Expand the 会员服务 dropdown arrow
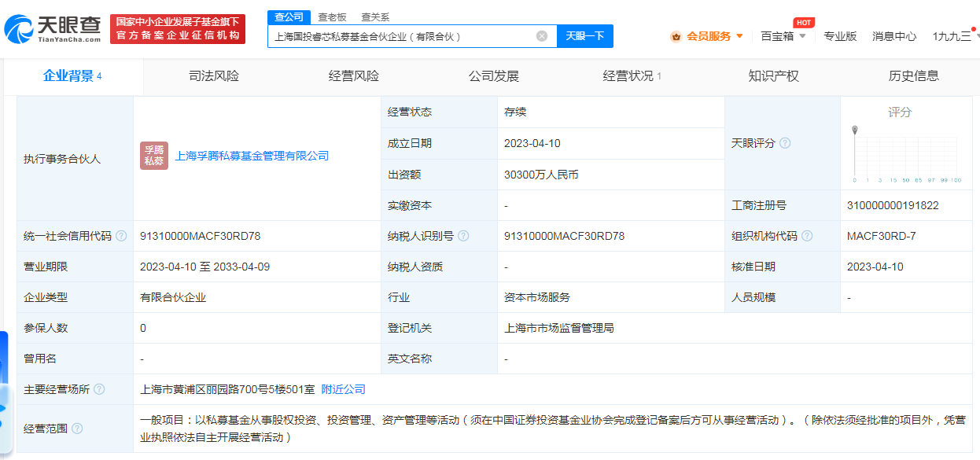 (739, 36)
